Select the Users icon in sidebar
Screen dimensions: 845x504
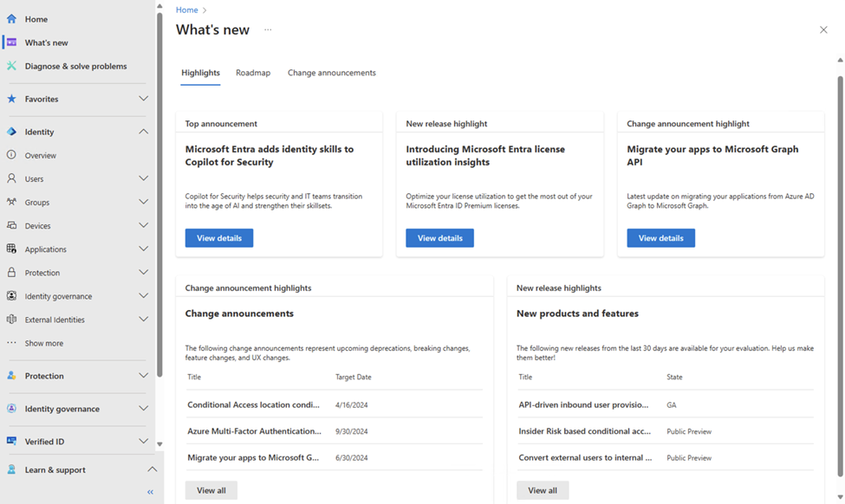11,178
